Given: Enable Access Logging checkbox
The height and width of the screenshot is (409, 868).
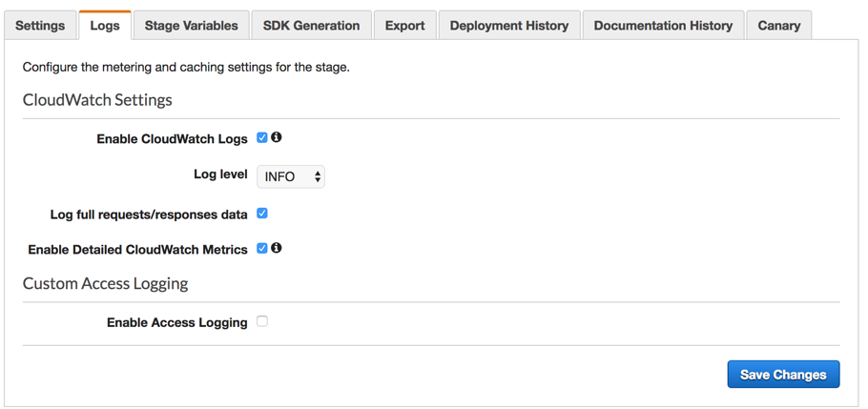Looking at the screenshot, I should click(x=262, y=322).
